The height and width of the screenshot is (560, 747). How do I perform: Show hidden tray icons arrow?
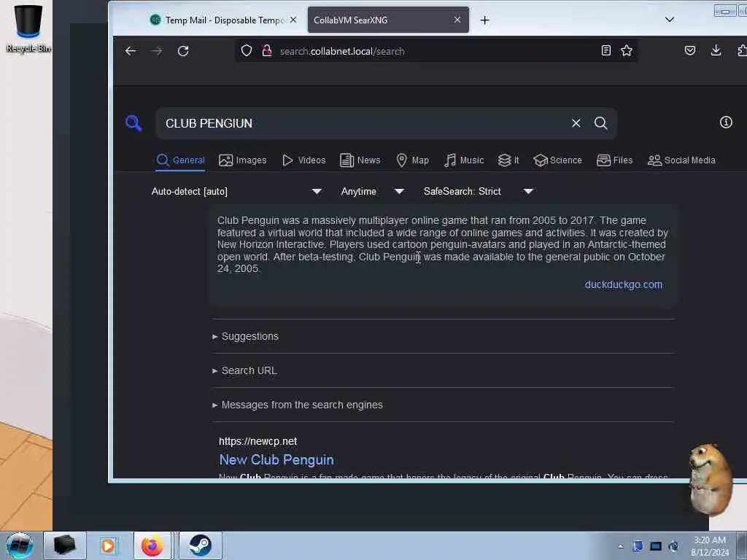(x=620, y=546)
